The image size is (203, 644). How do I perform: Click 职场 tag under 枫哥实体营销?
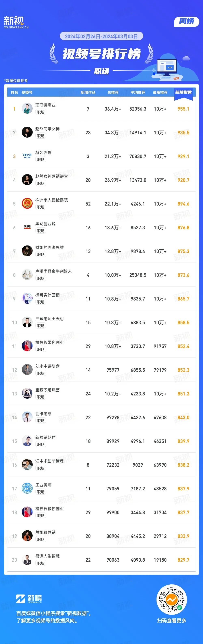(41, 302)
